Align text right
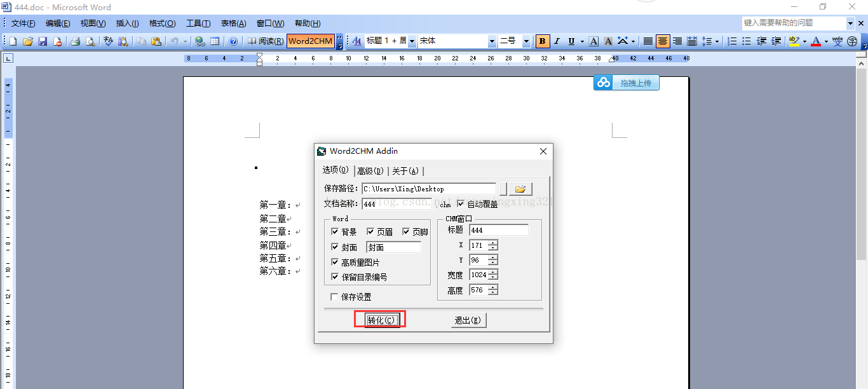868x389 pixels. (677, 41)
